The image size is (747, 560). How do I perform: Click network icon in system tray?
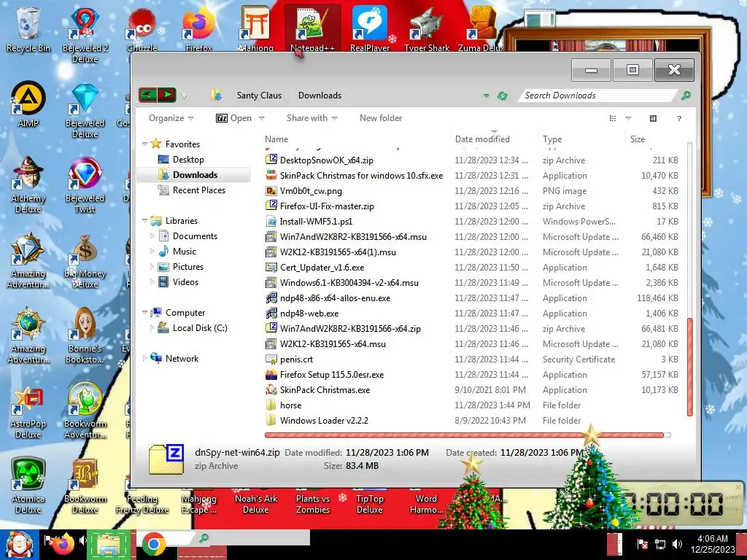click(660, 543)
